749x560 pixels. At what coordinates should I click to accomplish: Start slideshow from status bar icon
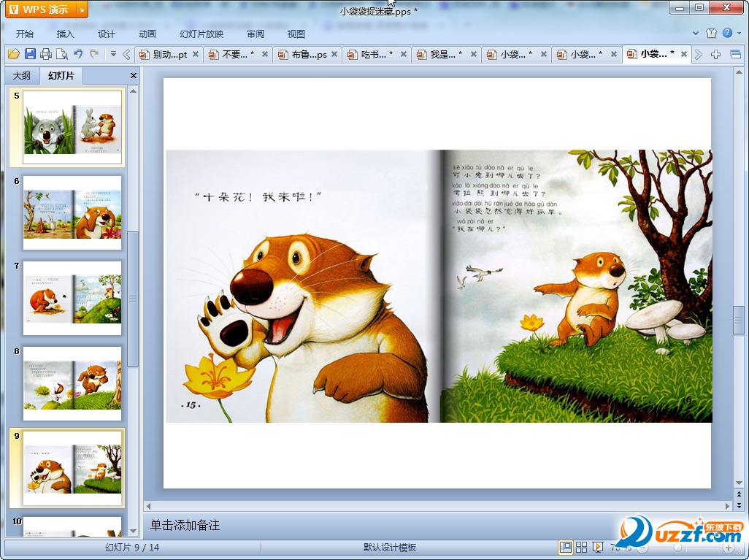[x=597, y=547]
